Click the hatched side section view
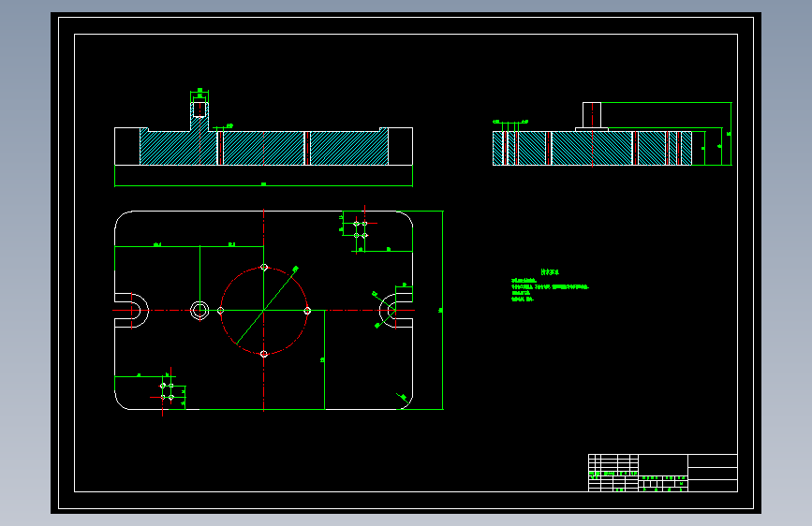This screenshot has width=812, height=526. point(592,148)
